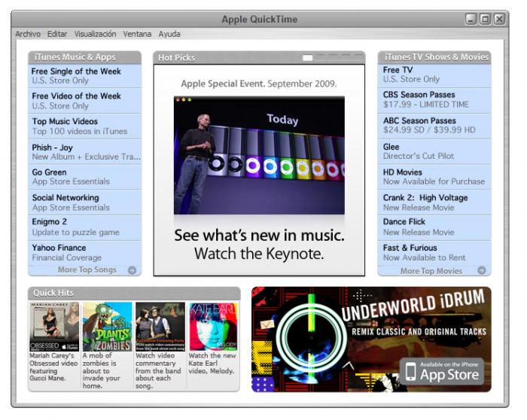Close the Apple QuickTime window
The image size is (527, 420).
click(499, 19)
